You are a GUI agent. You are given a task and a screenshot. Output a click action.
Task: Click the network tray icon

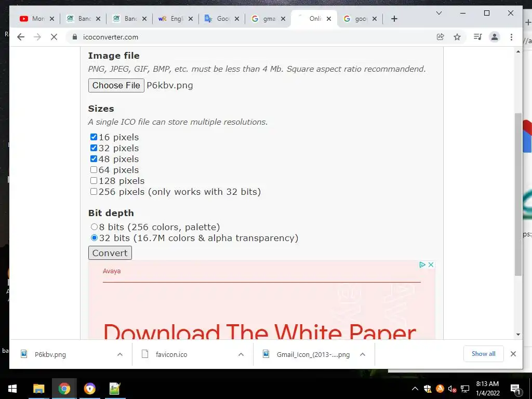tap(465, 389)
